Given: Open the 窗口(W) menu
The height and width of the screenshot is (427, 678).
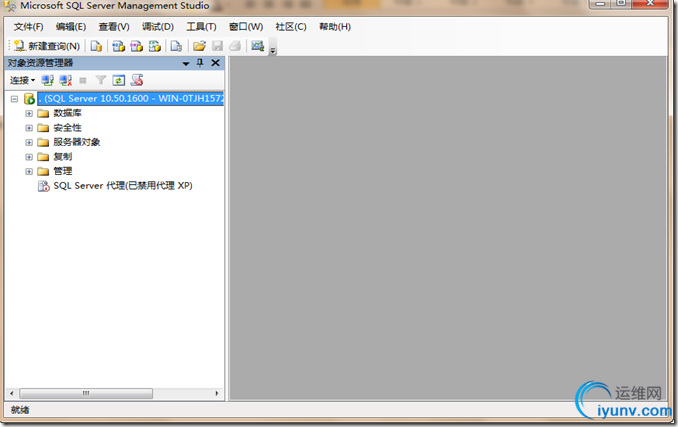Looking at the screenshot, I should tap(246, 27).
